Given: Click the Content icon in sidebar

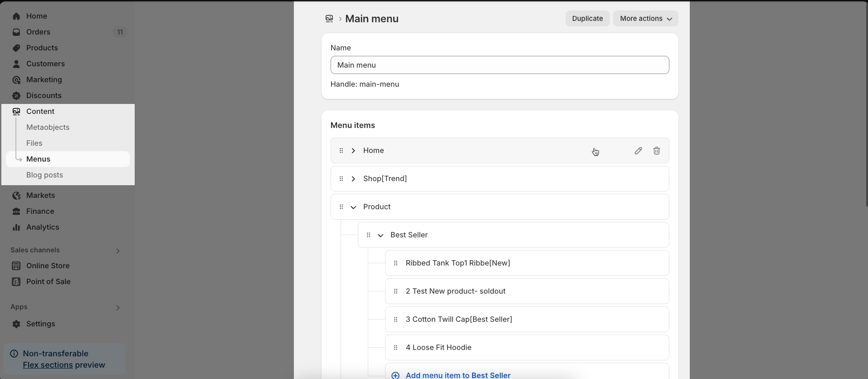Looking at the screenshot, I should click(16, 112).
